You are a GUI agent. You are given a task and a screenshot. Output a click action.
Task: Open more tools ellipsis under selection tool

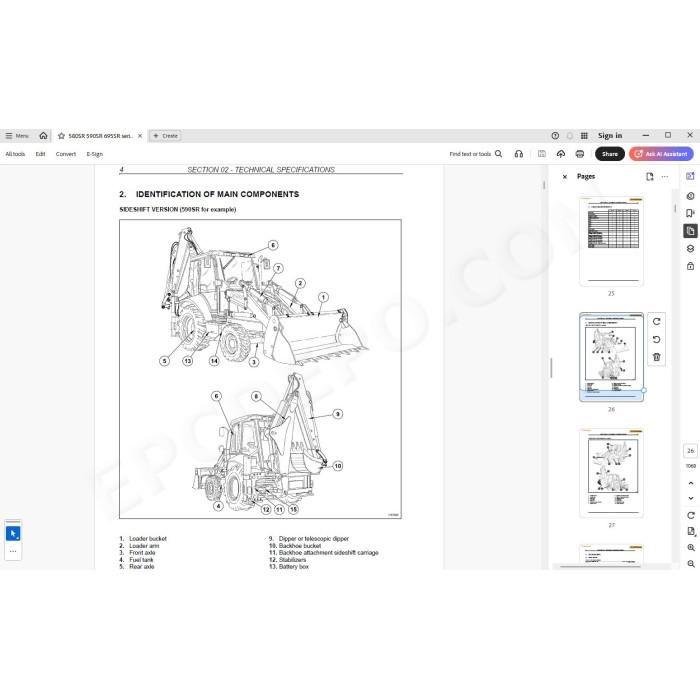pos(13,552)
